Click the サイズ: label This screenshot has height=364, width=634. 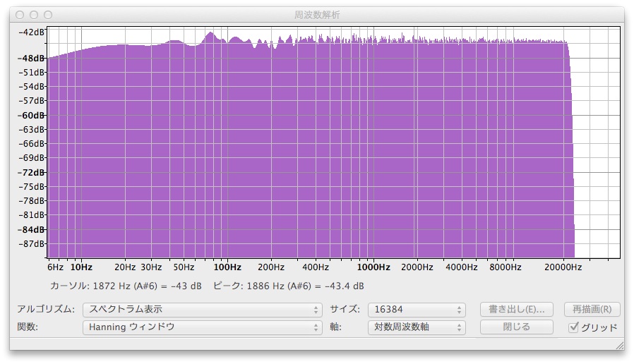click(x=345, y=310)
